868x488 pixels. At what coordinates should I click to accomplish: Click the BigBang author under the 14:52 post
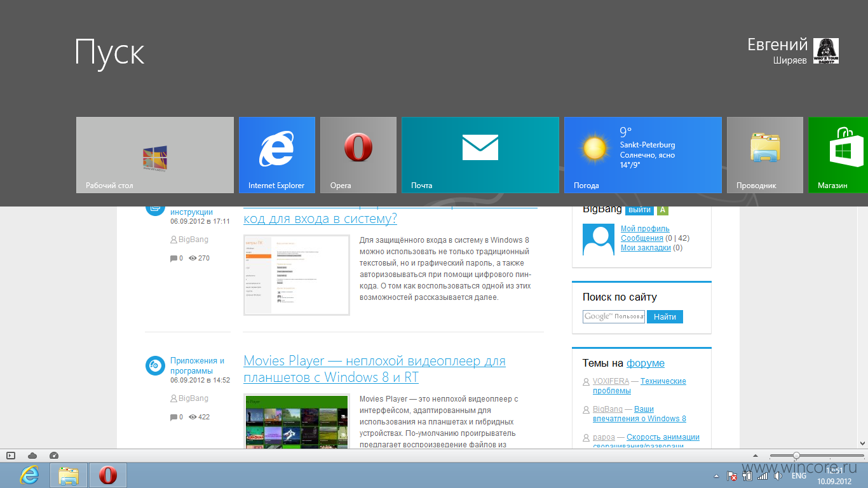click(193, 398)
